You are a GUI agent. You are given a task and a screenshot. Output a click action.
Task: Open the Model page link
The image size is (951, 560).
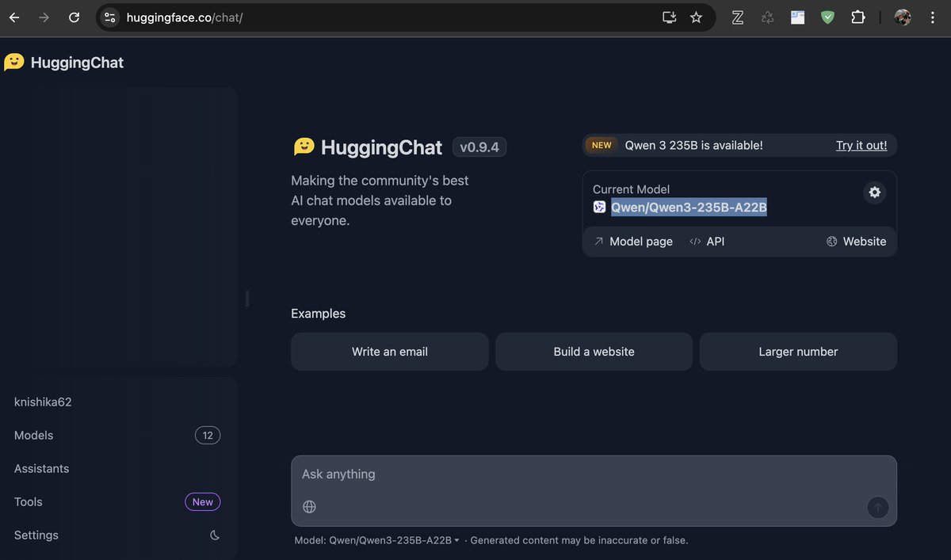click(x=633, y=242)
